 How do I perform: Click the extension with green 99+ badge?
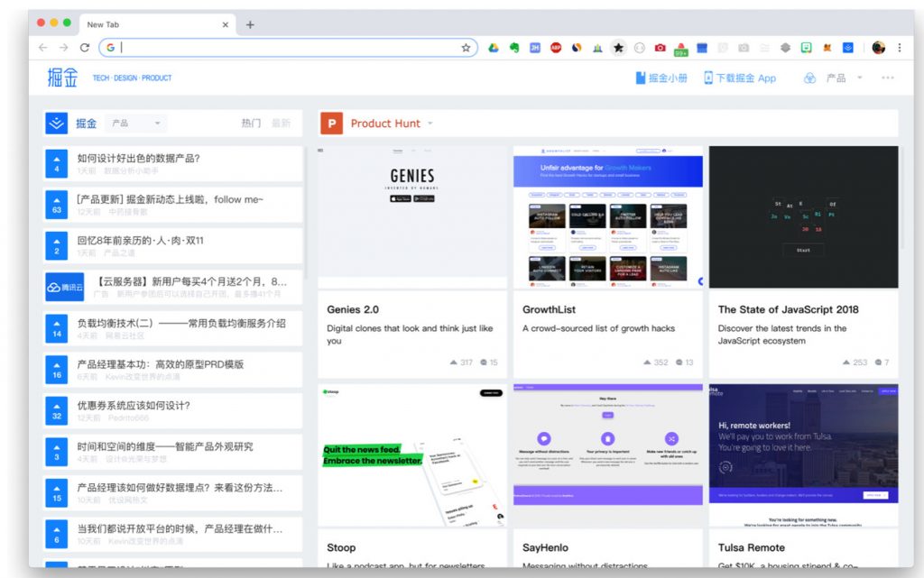click(x=680, y=49)
